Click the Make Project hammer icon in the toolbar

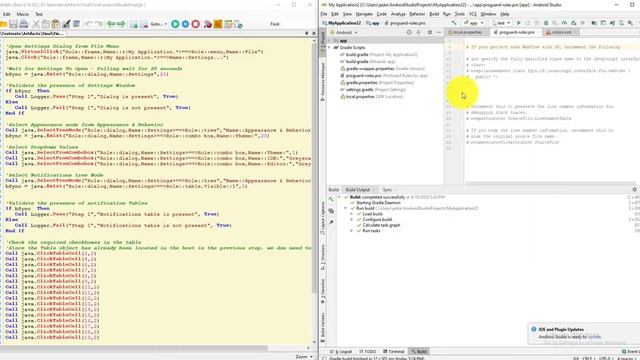point(453,23)
